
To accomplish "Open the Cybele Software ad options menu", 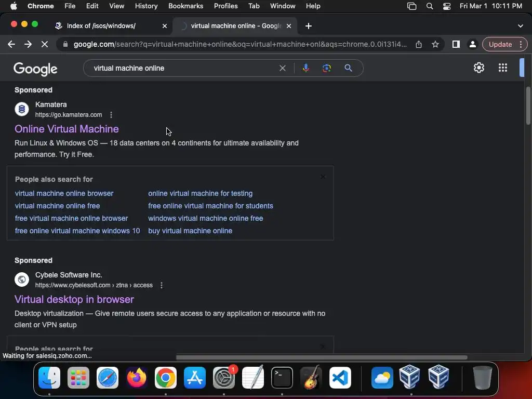I will pyautogui.click(x=162, y=285).
